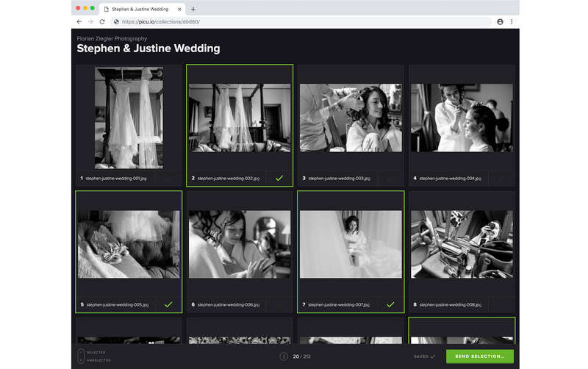Open photo thumbnail number 8
Screen dimensions: 588x369
coord(462,244)
